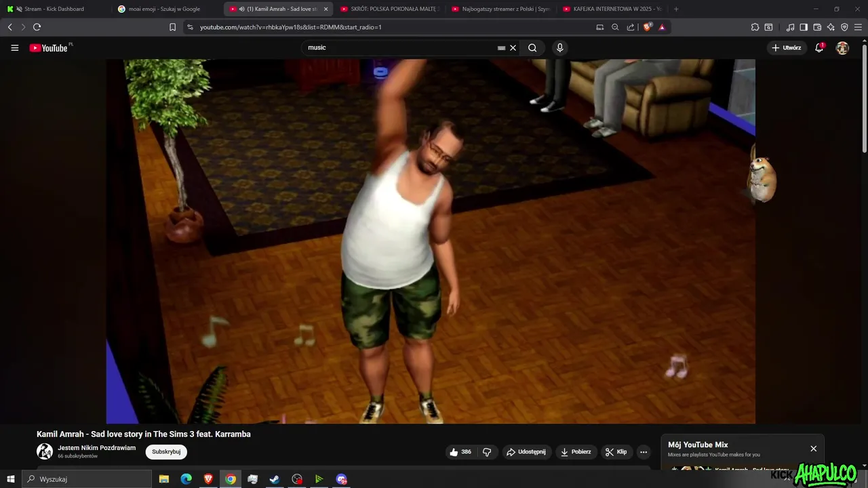Open the YouTube account avatar menu
Viewport: 868px width, 488px height.
(842, 47)
